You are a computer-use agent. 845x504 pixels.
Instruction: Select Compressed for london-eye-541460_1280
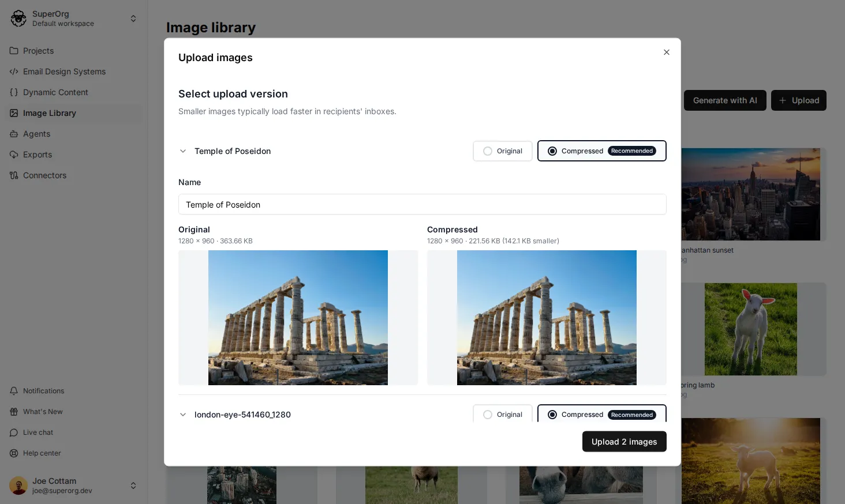point(602,414)
